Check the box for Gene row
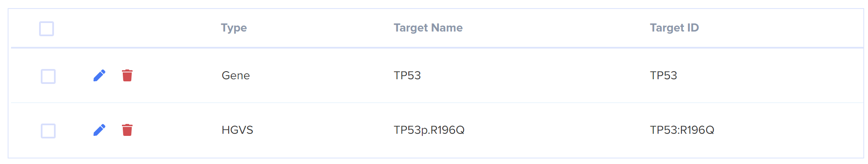The height and width of the screenshot is (164, 868). (48, 76)
